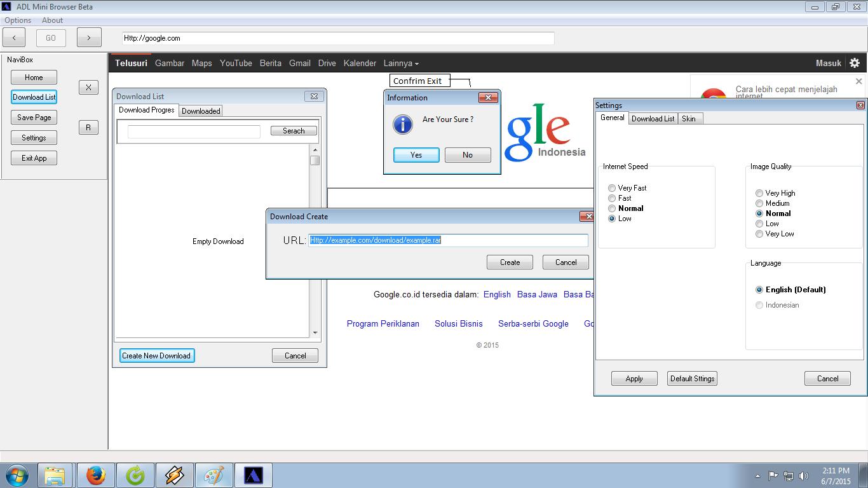Image resolution: width=868 pixels, height=488 pixels.
Task: Click Save Page in NaviBox
Action: click(34, 118)
